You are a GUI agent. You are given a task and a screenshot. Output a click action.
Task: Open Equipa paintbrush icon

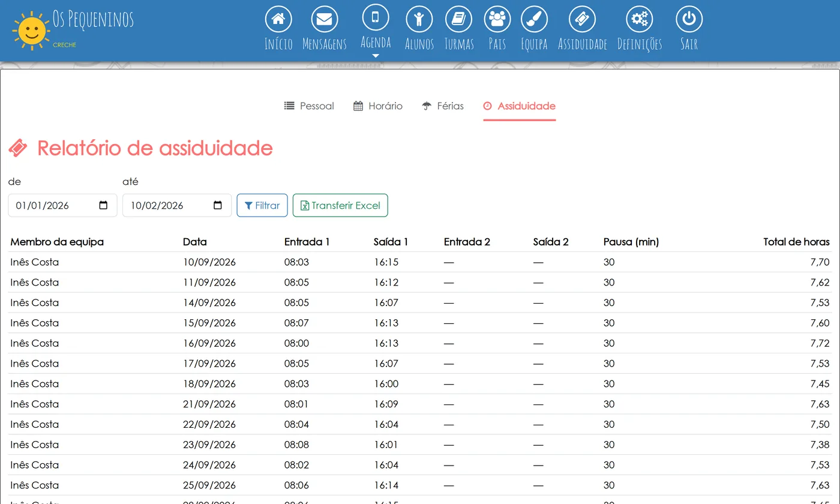(x=534, y=19)
